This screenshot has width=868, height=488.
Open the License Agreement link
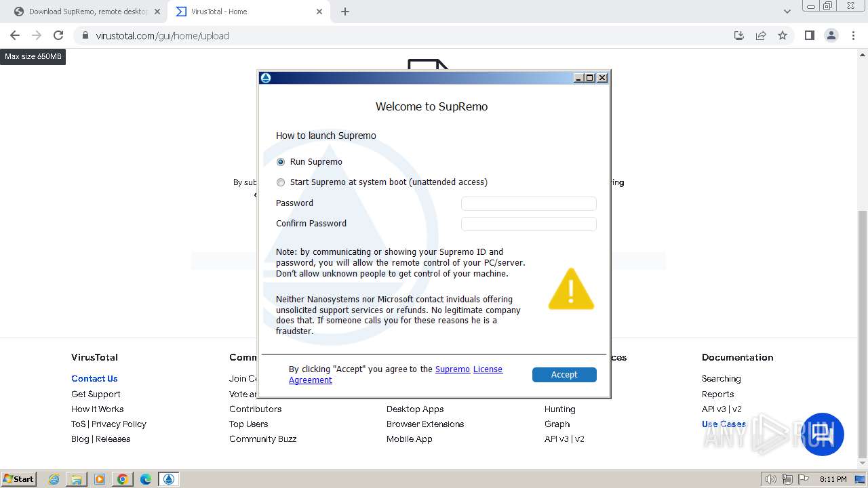coord(488,369)
